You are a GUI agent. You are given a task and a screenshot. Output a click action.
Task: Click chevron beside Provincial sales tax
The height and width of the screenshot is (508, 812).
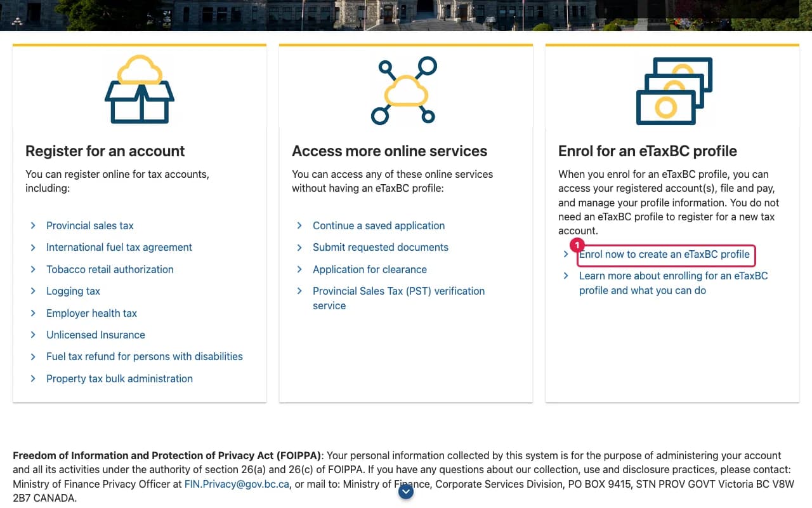click(x=33, y=225)
